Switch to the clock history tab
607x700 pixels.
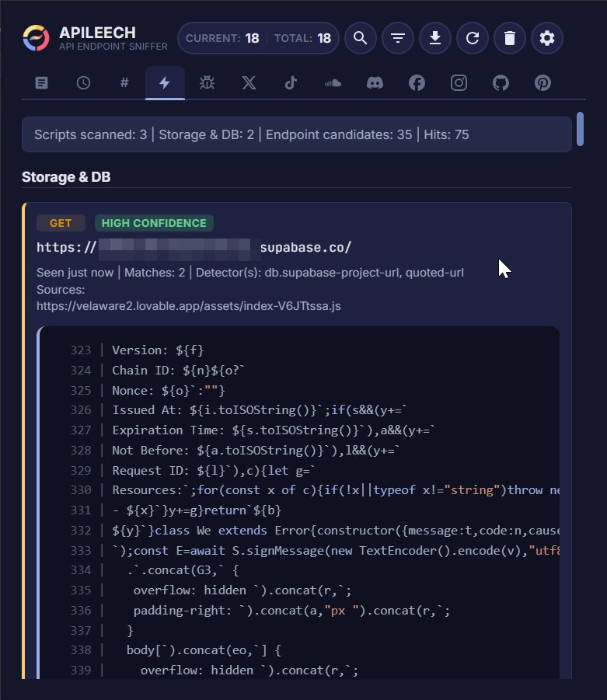click(83, 82)
